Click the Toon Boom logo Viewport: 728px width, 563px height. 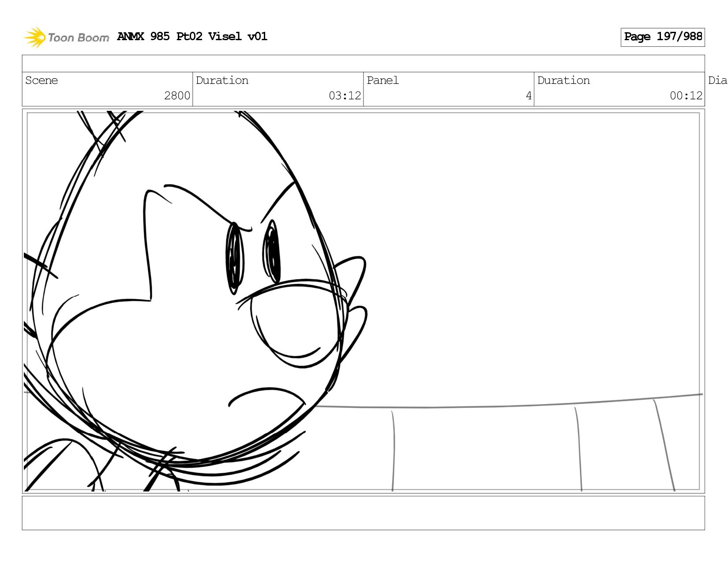(x=66, y=37)
